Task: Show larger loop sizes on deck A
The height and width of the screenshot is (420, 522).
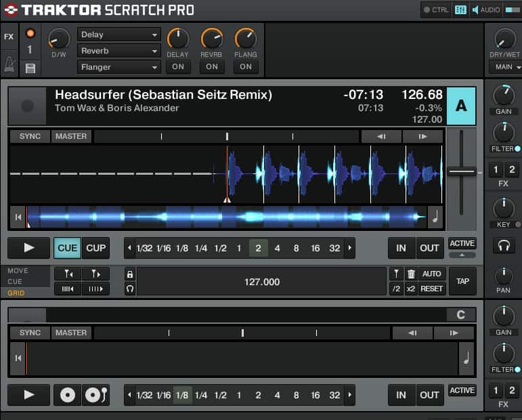Action: [x=349, y=248]
